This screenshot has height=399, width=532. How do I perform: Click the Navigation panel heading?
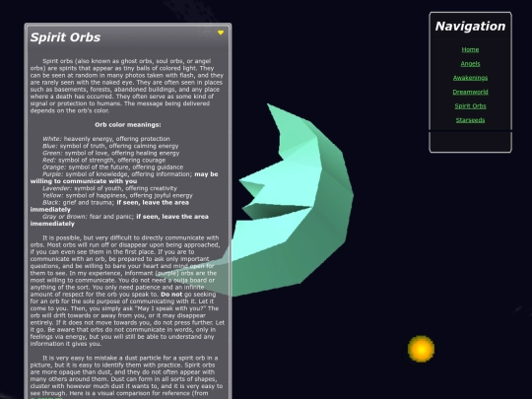(x=470, y=27)
